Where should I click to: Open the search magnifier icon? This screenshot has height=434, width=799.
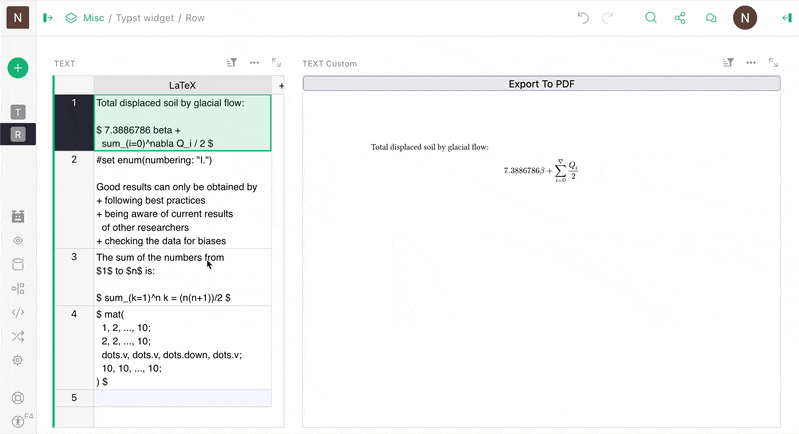pyautogui.click(x=651, y=18)
